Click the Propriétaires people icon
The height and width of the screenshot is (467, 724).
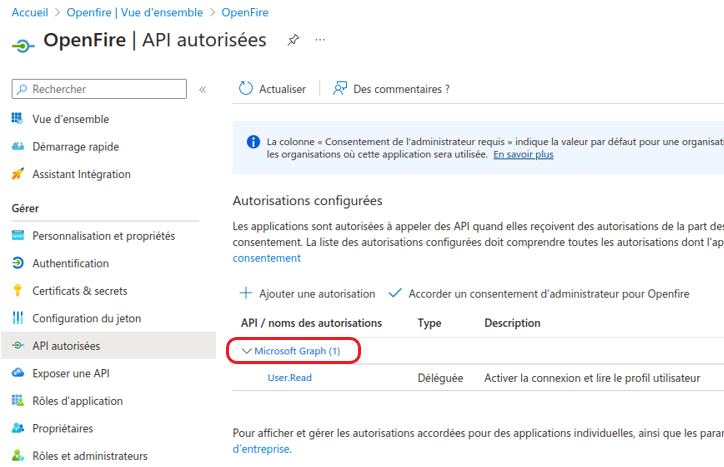pyautogui.click(x=18, y=428)
